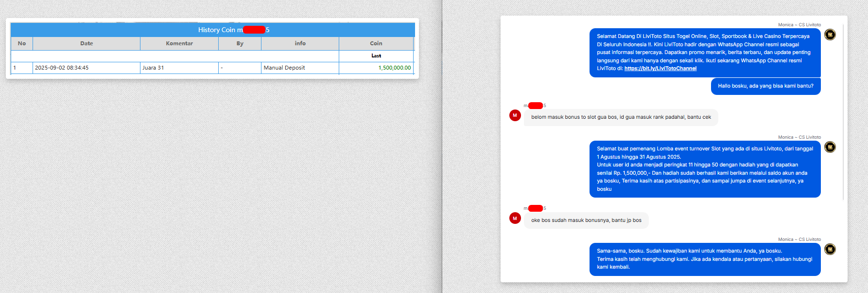Screen dimensions: 868x293
Task: Click the CS avatar beside the 'Sama-sama, bosku' message
Action: (830, 249)
